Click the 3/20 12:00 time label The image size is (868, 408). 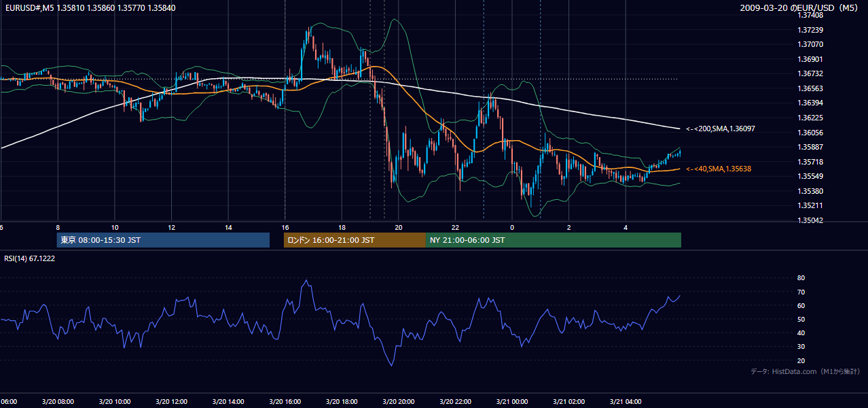coord(172,402)
